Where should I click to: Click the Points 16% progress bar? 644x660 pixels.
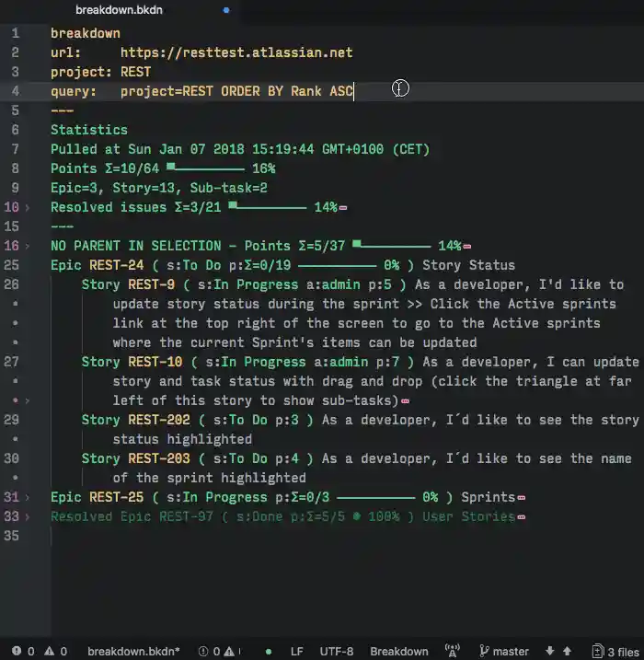coord(206,168)
